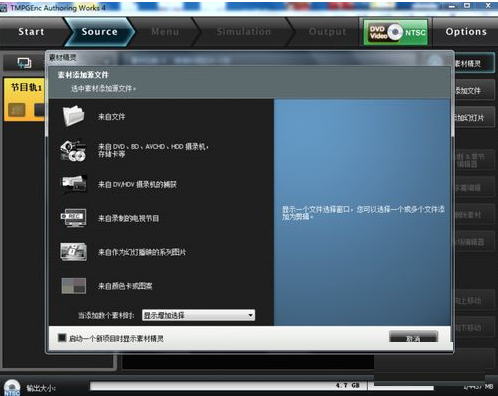This screenshot has width=498, height=396.
Task: Click the 取消 cancel button in the wizard
Action: (413, 337)
